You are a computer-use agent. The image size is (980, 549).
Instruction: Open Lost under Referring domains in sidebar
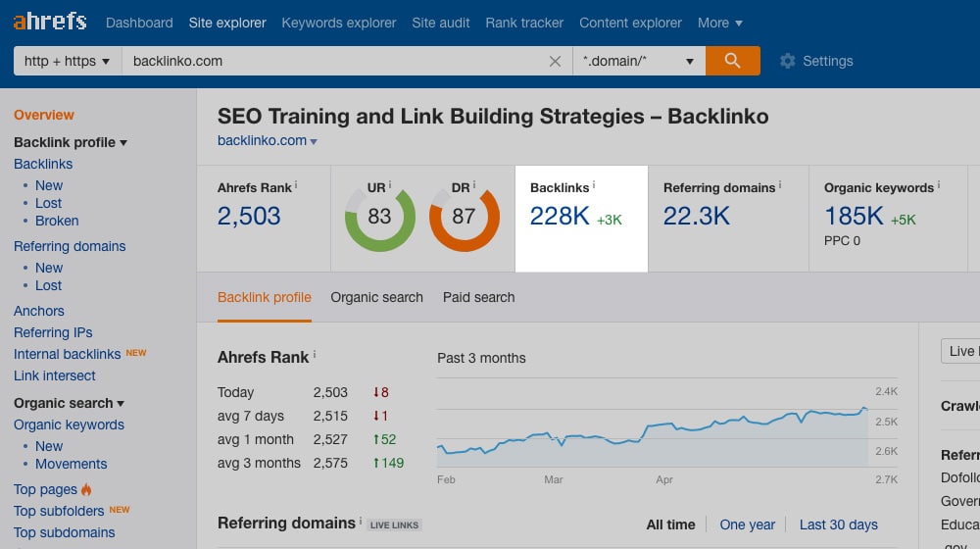(48, 285)
